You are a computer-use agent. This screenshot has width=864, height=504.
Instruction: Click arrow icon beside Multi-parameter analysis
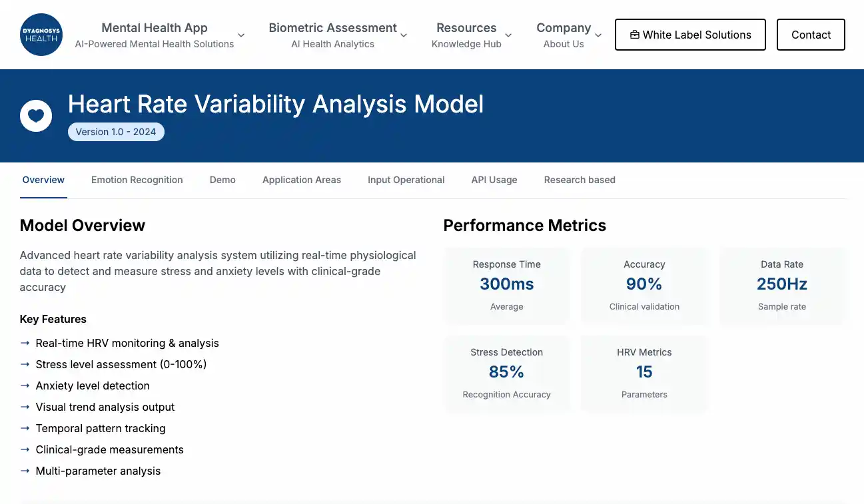coord(25,471)
